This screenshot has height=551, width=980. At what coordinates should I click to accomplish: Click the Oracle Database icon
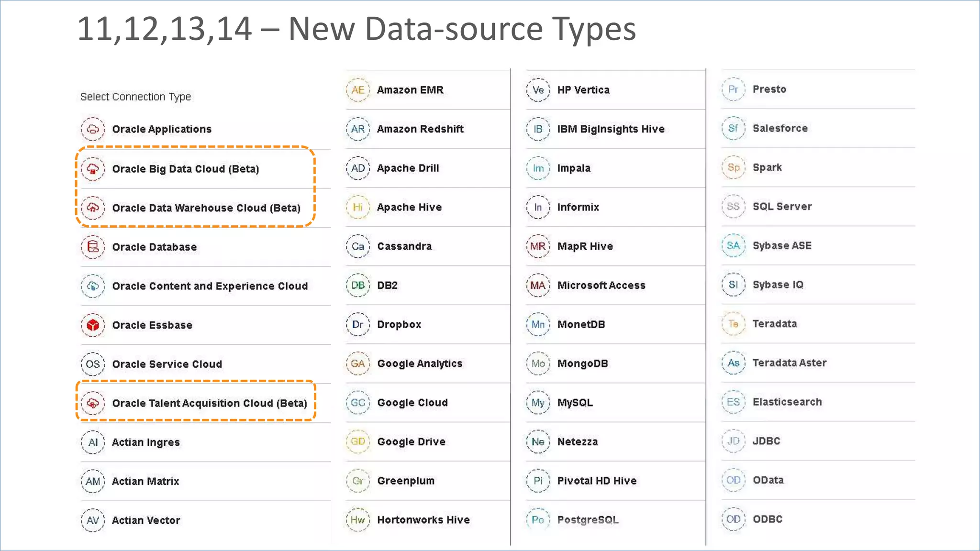[93, 247]
